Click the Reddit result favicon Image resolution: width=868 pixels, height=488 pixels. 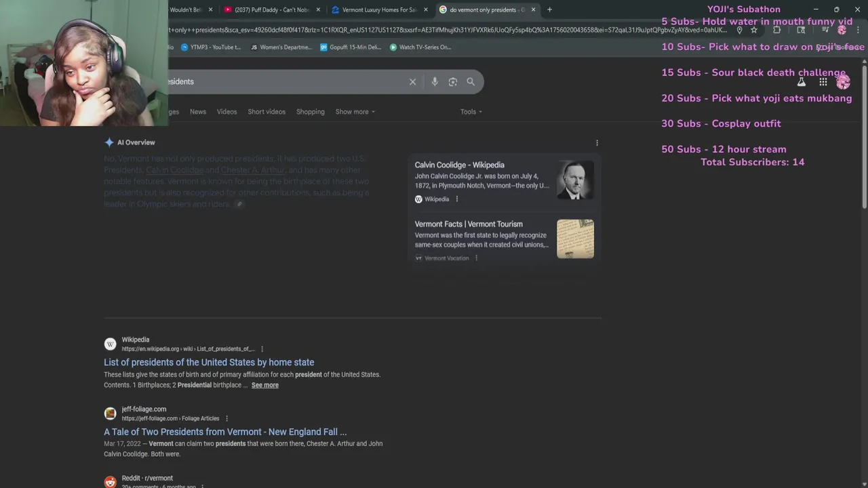[x=110, y=482]
